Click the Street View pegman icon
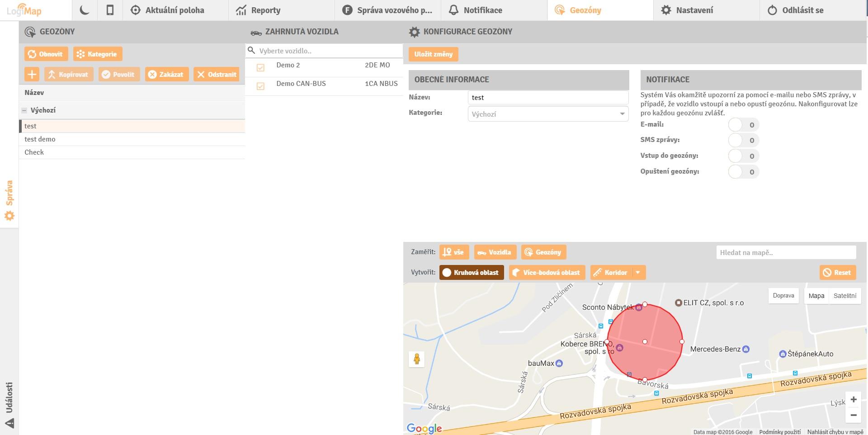This screenshot has height=435, width=868. tap(417, 359)
